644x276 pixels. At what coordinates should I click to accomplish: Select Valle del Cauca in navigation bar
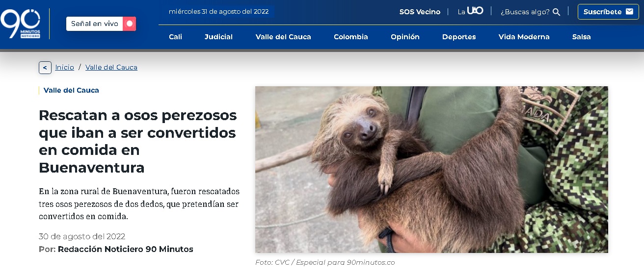click(x=283, y=37)
